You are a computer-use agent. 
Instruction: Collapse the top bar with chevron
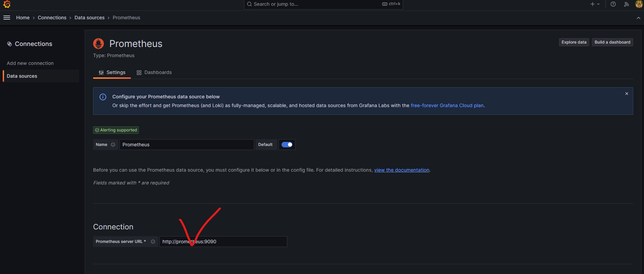(x=638, y=18)
